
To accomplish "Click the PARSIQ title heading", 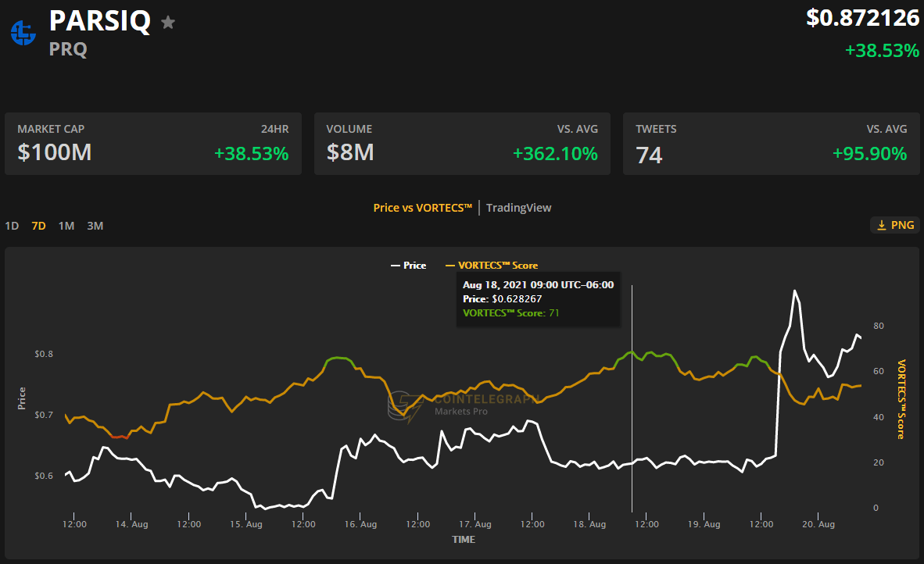I will (99, 21).
